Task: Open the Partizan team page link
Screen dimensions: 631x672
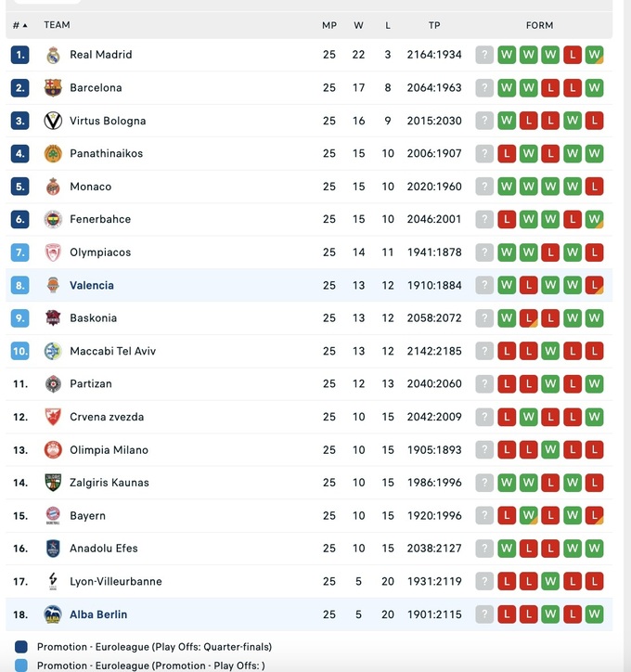Action: click(91, 384)
